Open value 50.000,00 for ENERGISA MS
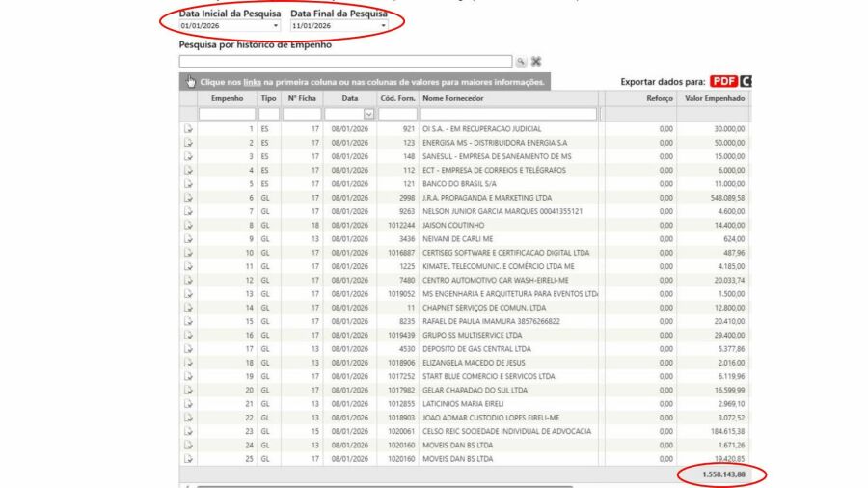The image size is (868, 488). coord(730,143)
